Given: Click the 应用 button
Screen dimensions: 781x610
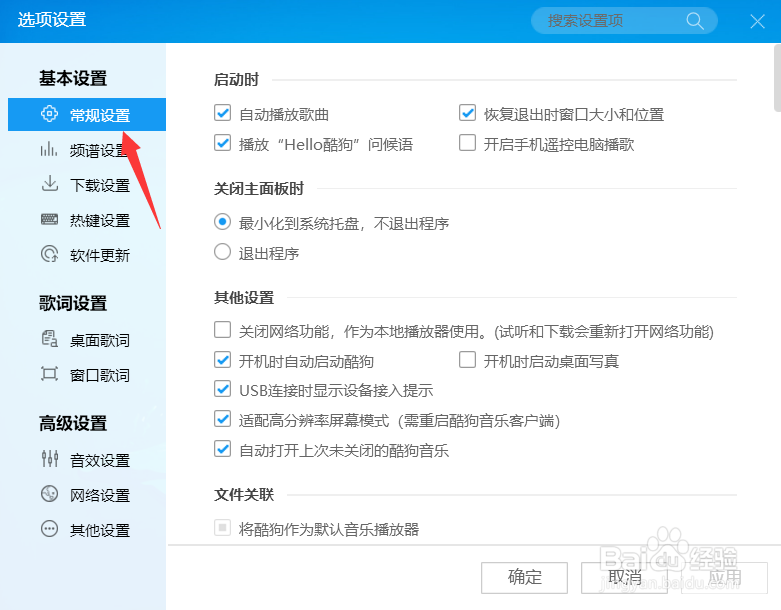Looking at the screenshot, I should click(725, 578).
